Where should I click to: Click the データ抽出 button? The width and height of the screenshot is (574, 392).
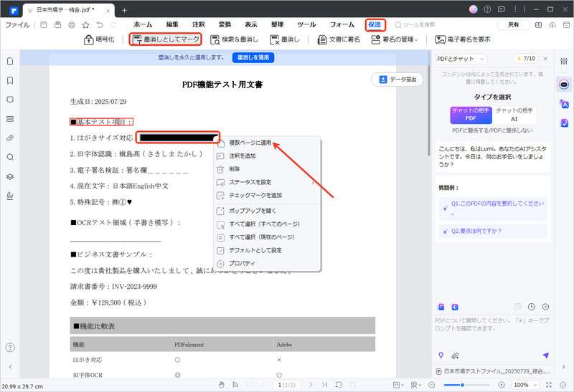point(397,80)
